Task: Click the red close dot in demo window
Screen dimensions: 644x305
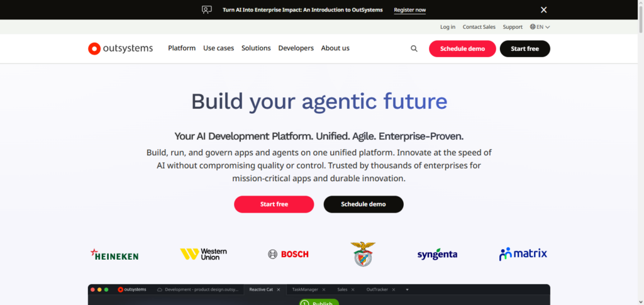Action: 92,290
